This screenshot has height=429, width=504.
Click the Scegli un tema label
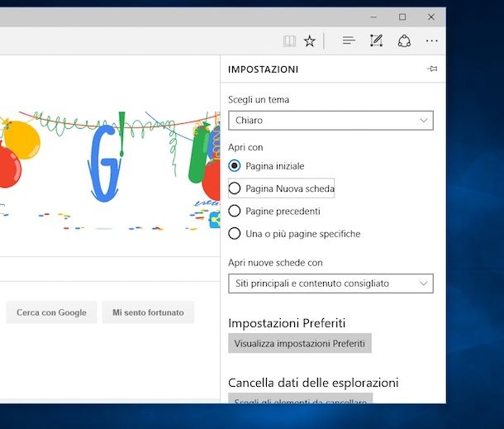[x=259, y=100]
